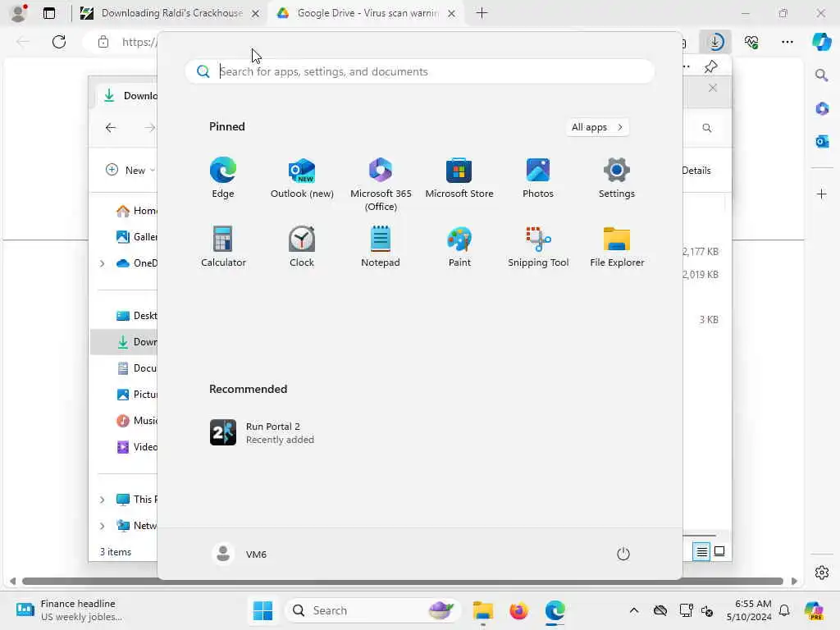Close the Google Drive tab
Viewport: 840px width, 630px height.
[451, 13]
